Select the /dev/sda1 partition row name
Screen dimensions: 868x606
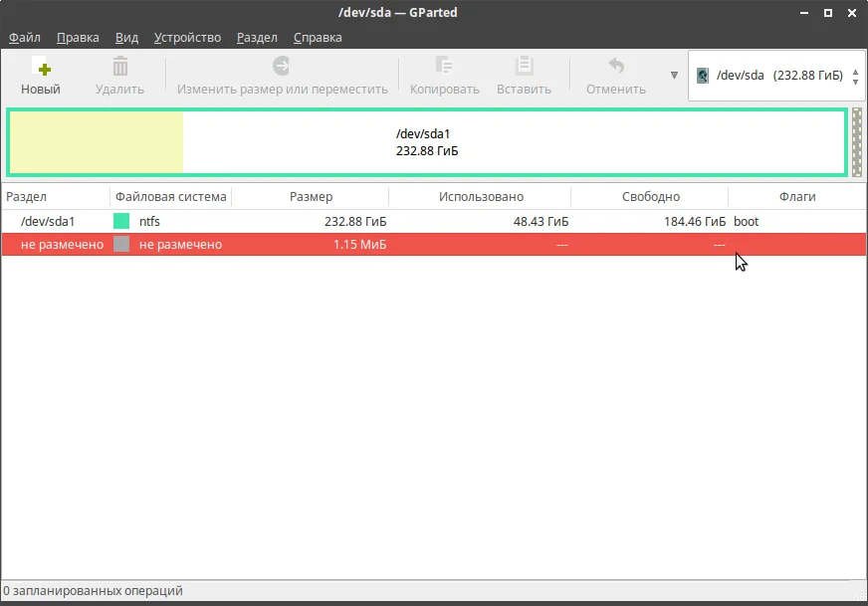point(48,221)
